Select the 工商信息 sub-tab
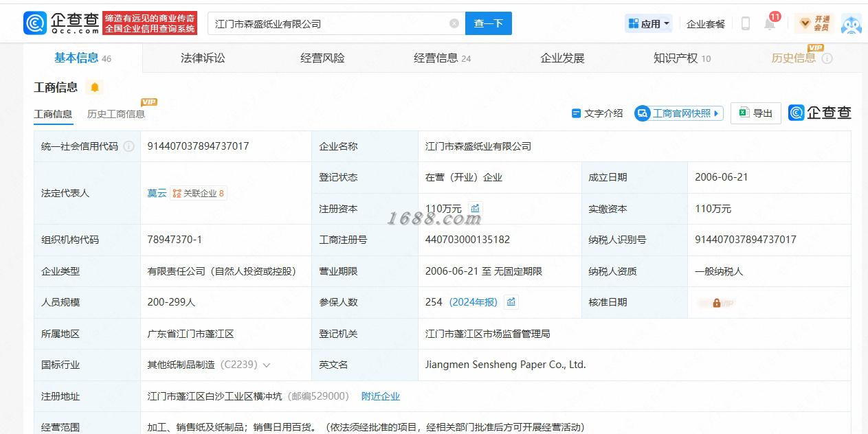Viewport: 868px width, 434px height. click(x=53, y=114)
